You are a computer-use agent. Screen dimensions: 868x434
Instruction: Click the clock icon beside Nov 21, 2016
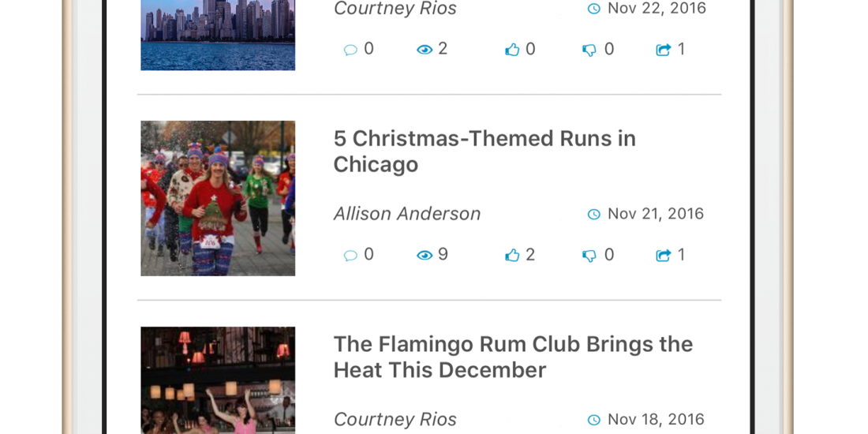pos(594,215)
